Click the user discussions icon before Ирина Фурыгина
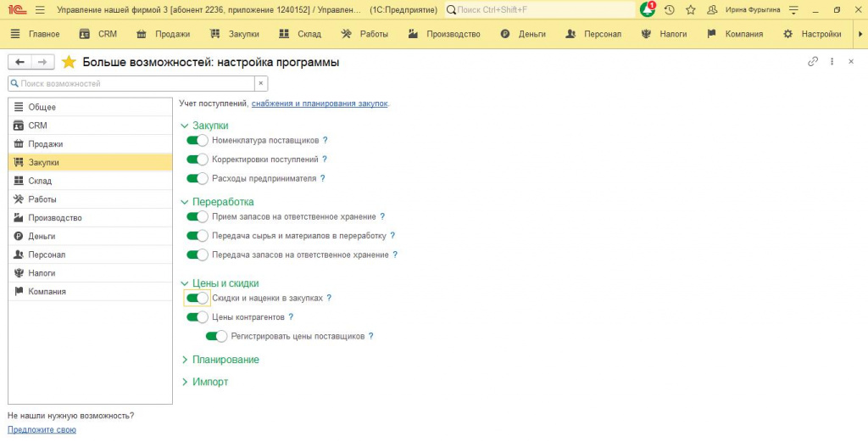 [x=712, y=10]
